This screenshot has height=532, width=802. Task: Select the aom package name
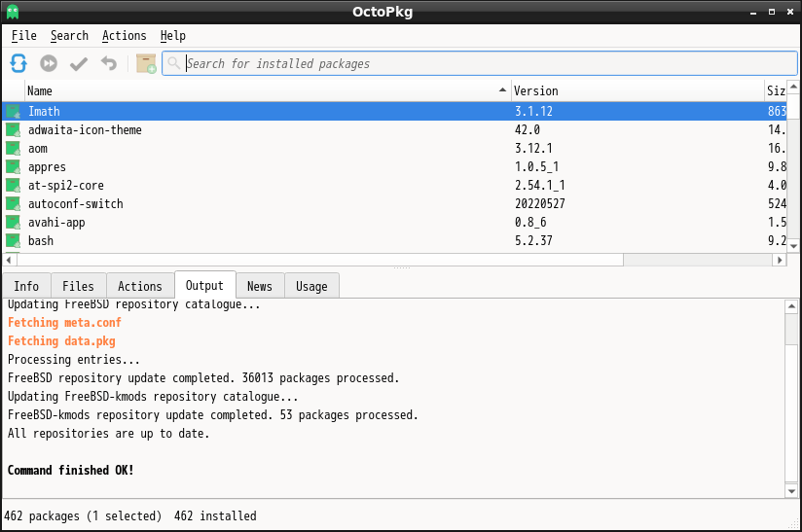(38, 149)
